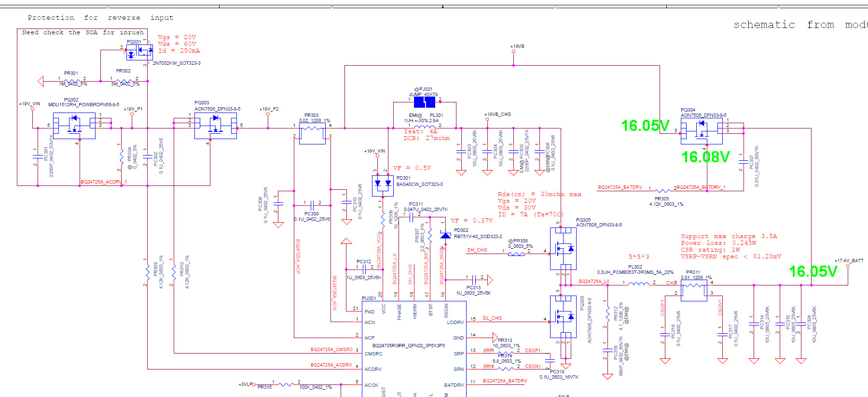Click the +19V_P1 net label
868x397 pixels.
click(x=133, y=109)
